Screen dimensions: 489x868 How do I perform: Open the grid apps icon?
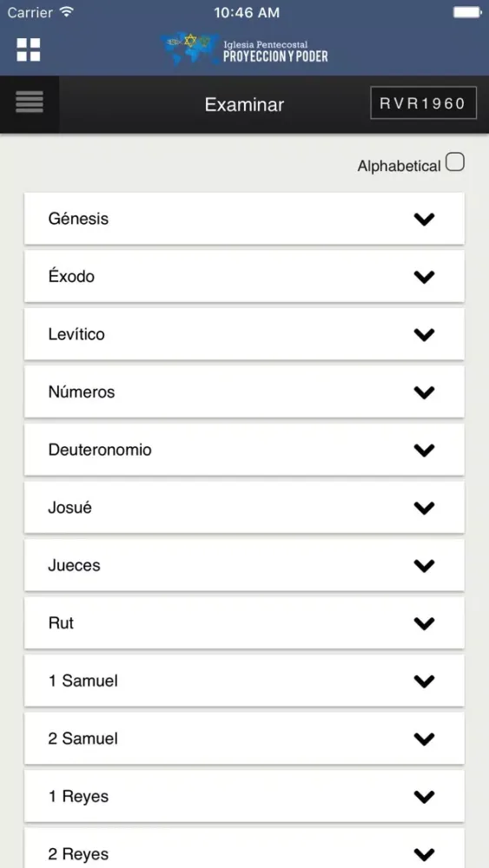point(29,49)
